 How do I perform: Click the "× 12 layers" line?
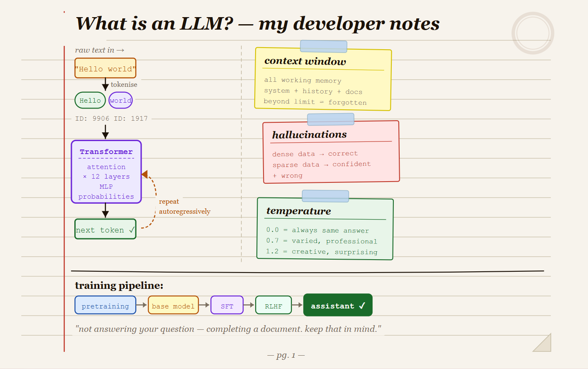point(106,177)
